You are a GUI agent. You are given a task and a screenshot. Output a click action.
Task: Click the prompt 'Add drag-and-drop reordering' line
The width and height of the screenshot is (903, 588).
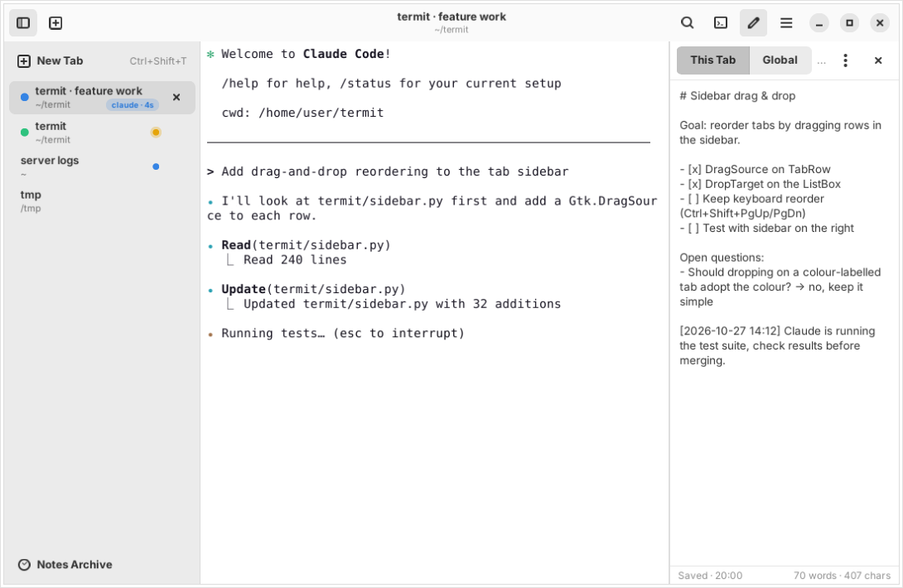pos(388,171)
